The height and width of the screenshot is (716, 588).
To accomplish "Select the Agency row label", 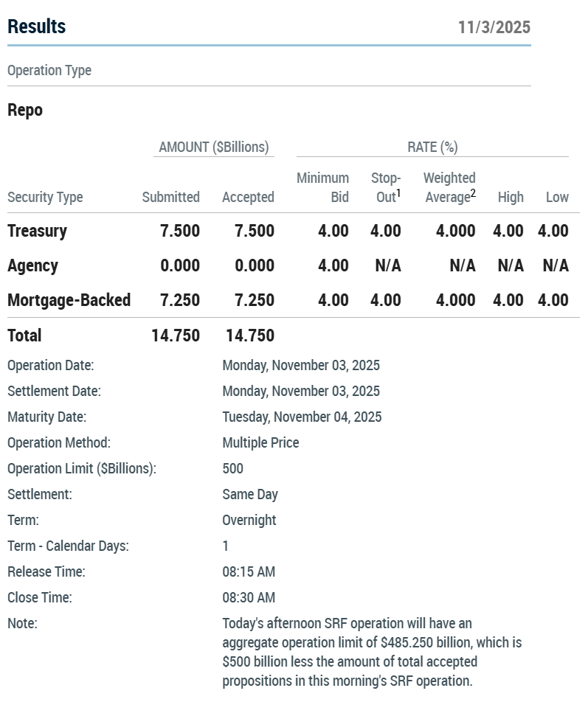I will (x=32, y=265).
